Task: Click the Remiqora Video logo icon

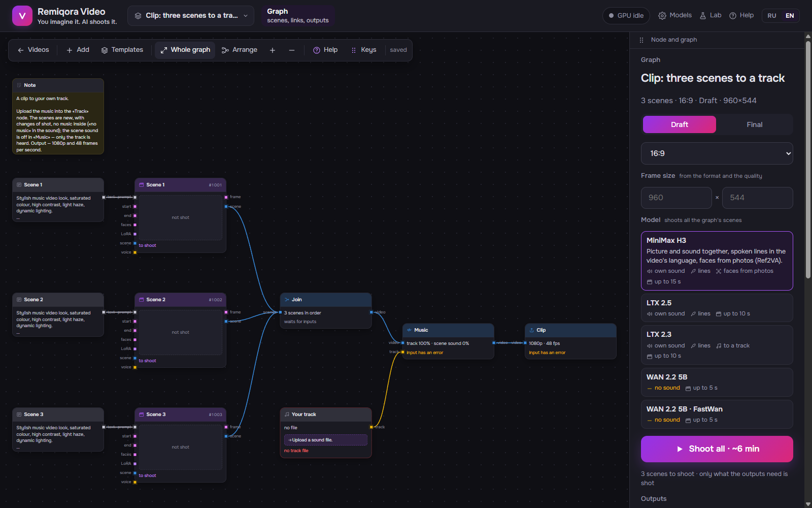Action: tap(22, 16)
